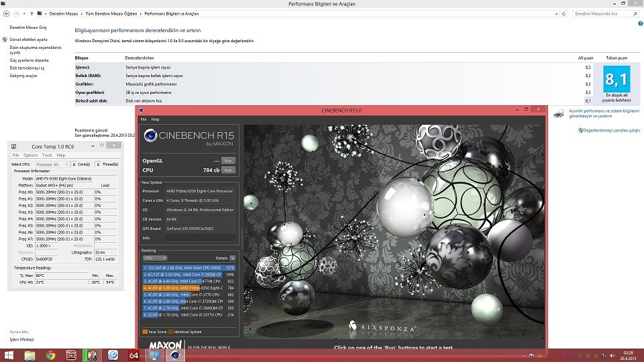
Task: Click the Details arrow button in Ranking
Action: 233,258
